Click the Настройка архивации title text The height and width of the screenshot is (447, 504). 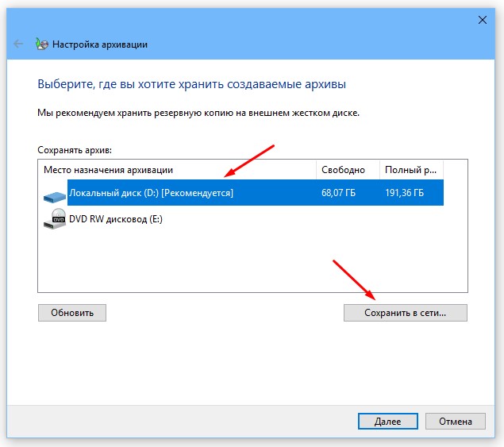(x=100, y=44)
